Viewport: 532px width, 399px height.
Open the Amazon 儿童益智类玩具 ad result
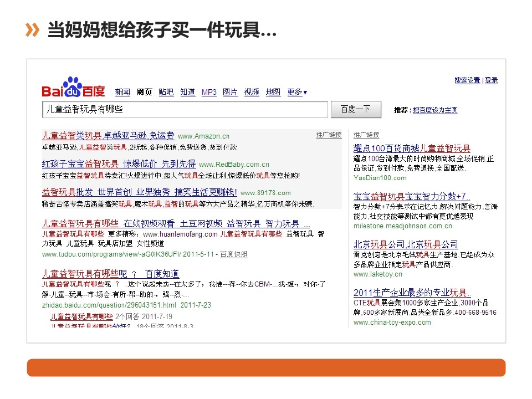click(108, 135)
